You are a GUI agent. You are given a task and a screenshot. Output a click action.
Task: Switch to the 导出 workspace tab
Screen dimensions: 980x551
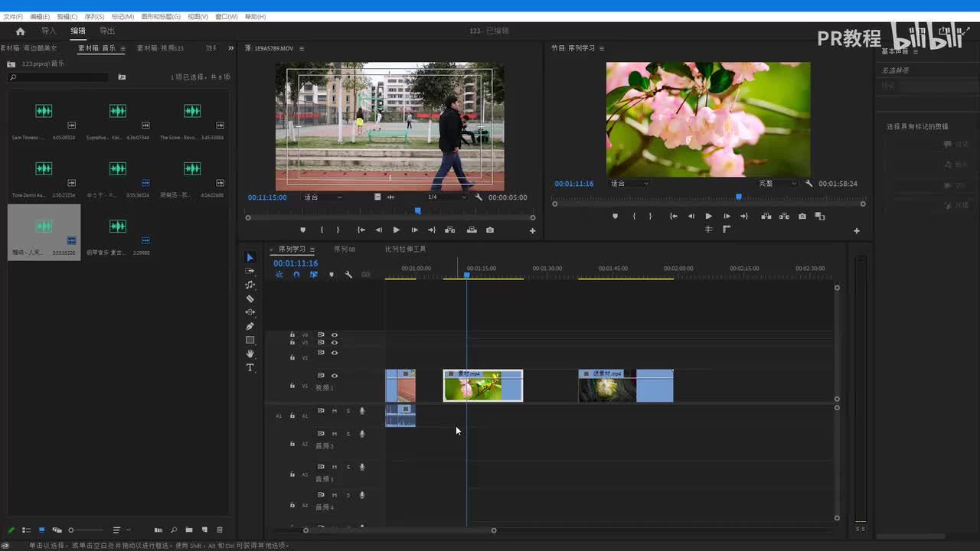(x=107, y=31)
